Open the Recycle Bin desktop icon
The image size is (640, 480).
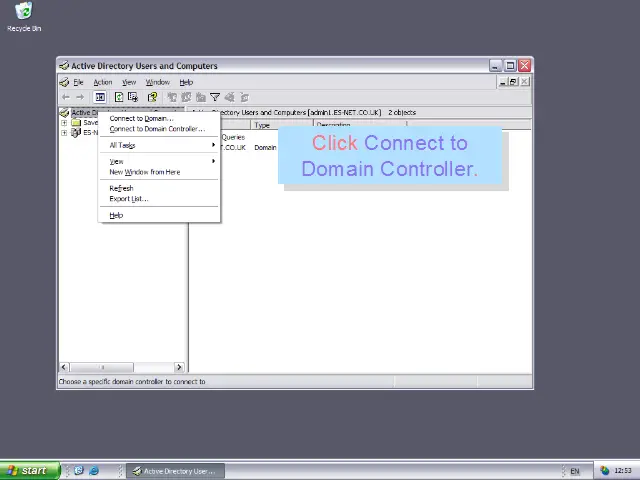click(x=24, y=15)
